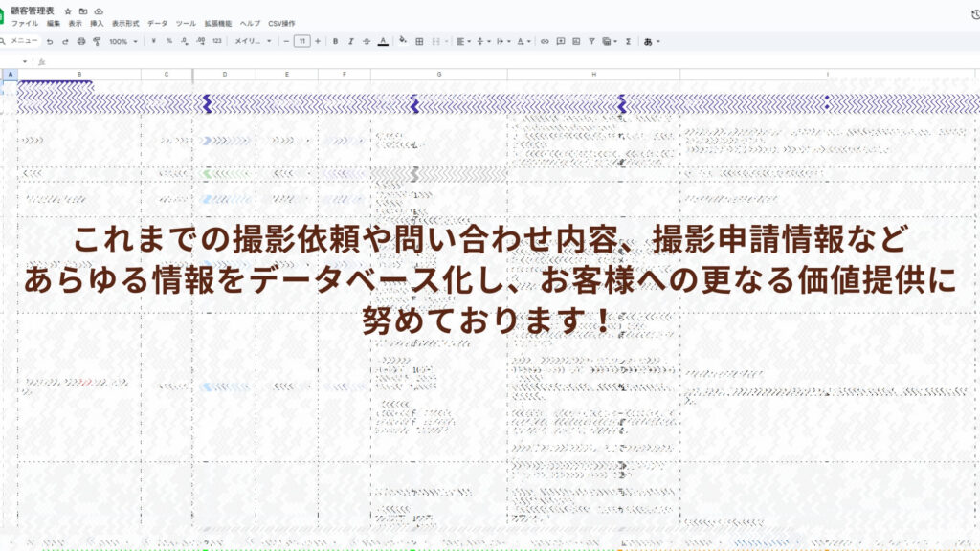
Task: Open the horizontal align dropdown
Action: point(462,41)
